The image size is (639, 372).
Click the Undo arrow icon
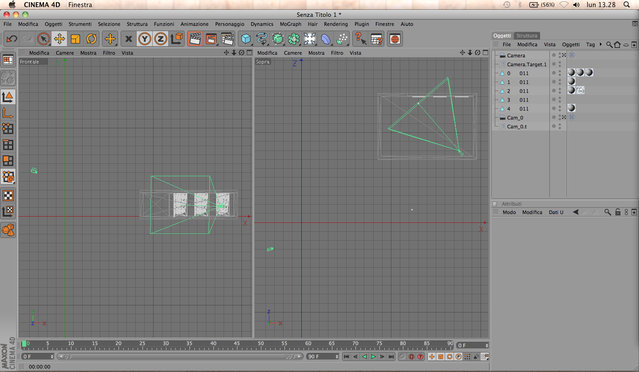[11, 39]
